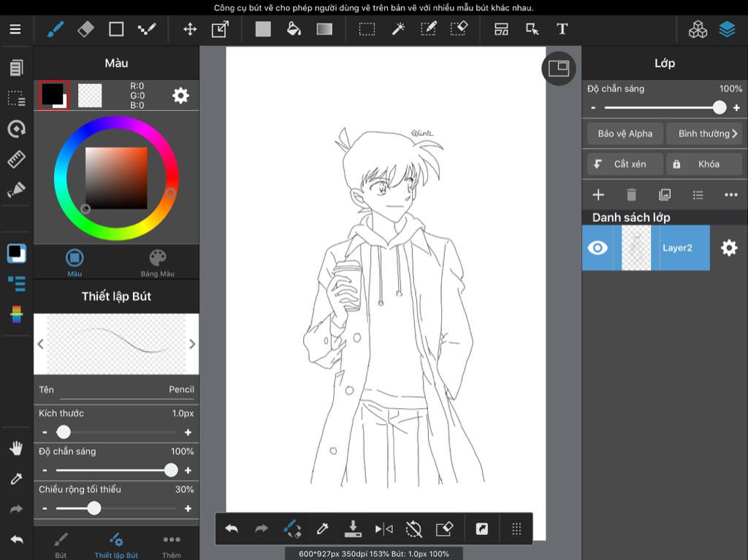Image resolution: width=748 pixels, height=560 pixels.
Task: Select the sidebar eyedropper tool
Action: point(16,478)
